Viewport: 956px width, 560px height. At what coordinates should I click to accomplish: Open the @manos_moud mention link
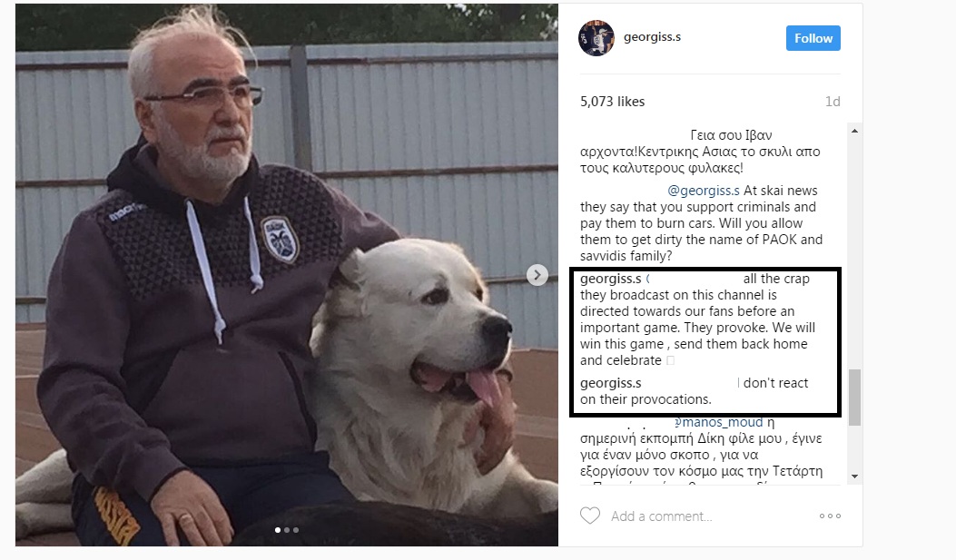718,422
